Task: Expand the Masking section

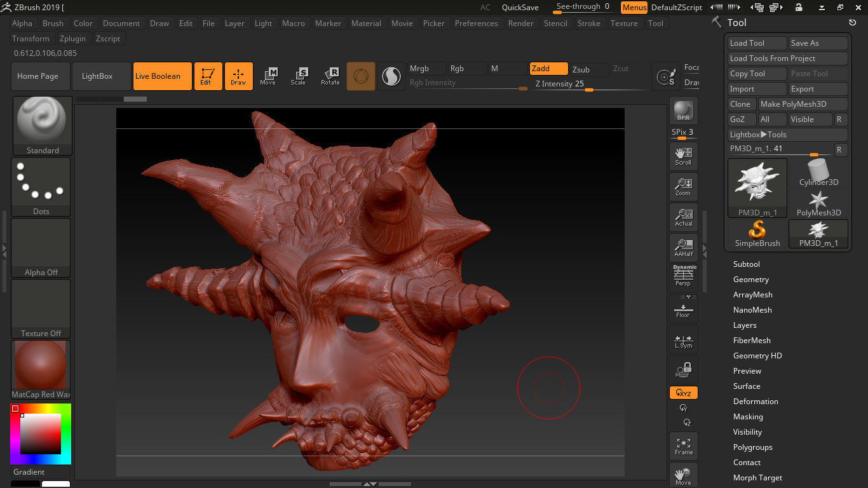Action: (748, 417)
